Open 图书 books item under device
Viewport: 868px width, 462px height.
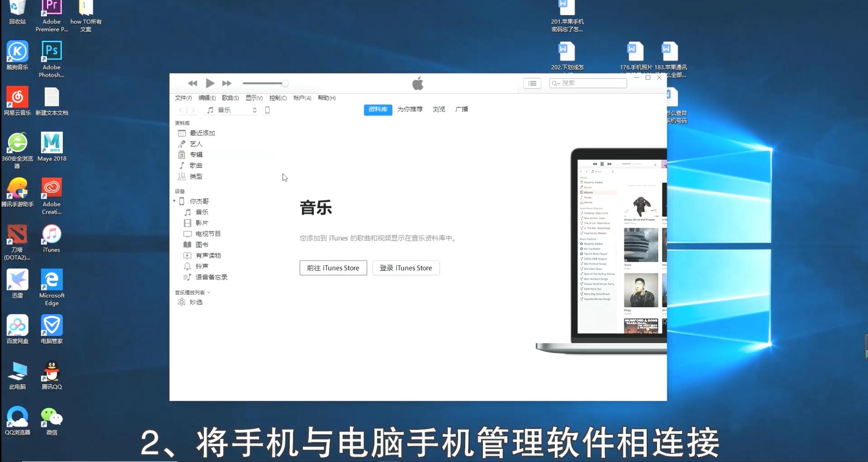pos(202,245)
